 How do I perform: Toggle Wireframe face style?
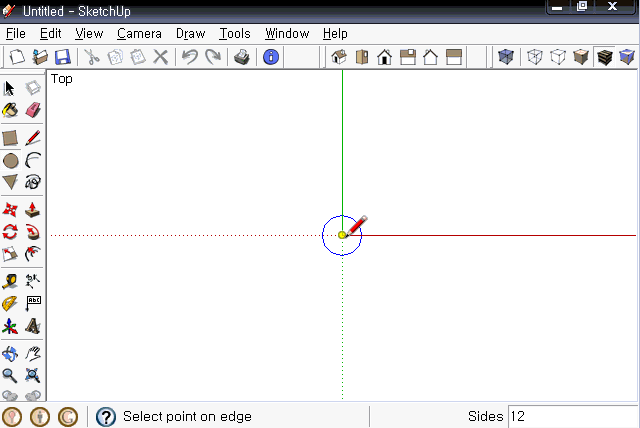(x=535, y=57)
